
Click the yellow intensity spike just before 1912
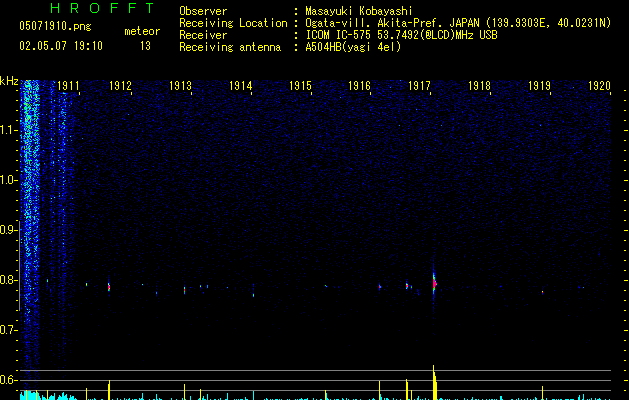click(109, 390)
